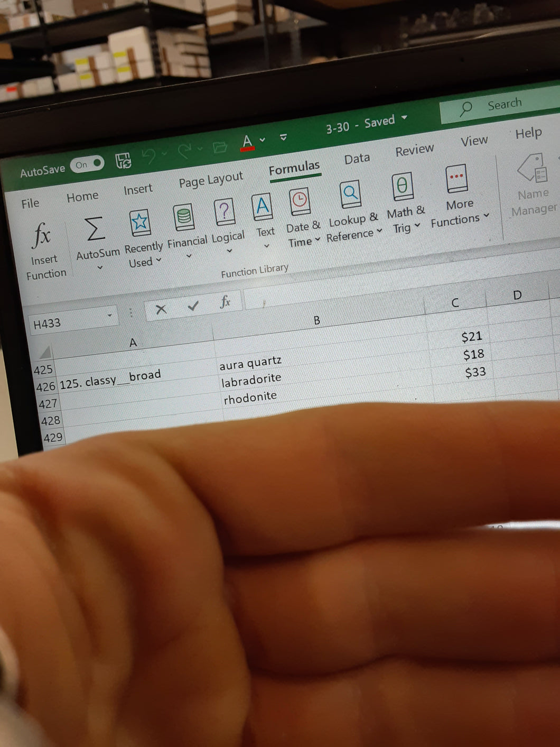Toggle the AutoSave switch off

88,164
